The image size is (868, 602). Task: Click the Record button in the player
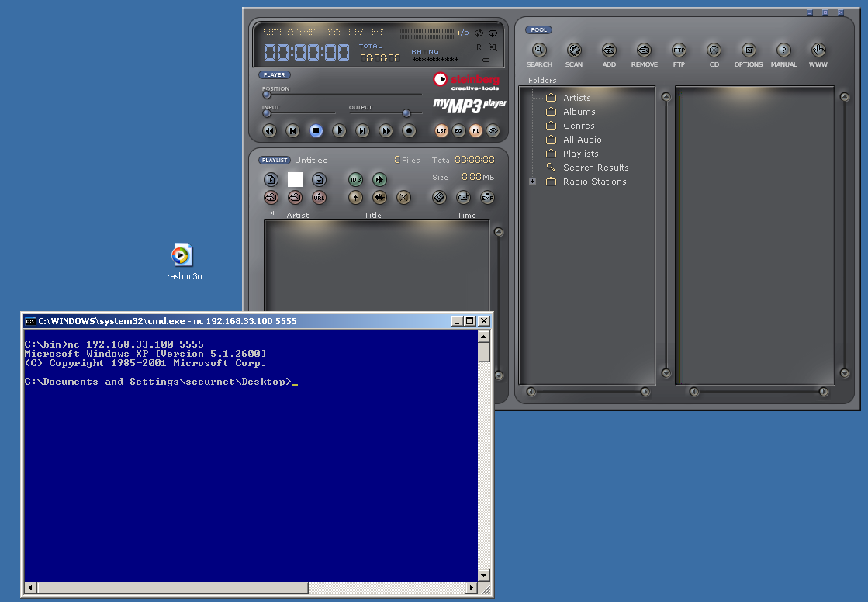pyautogui.click(x=409, y=130)
